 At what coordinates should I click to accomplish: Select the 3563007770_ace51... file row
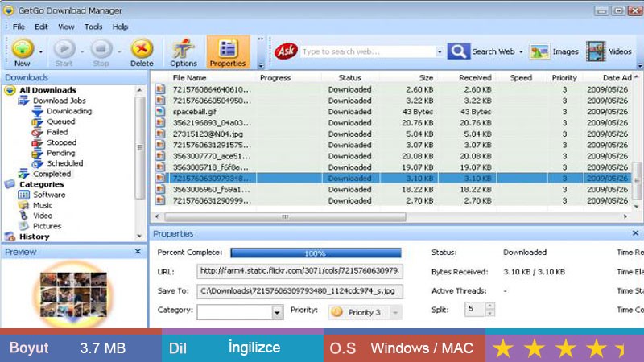(392, 156)
